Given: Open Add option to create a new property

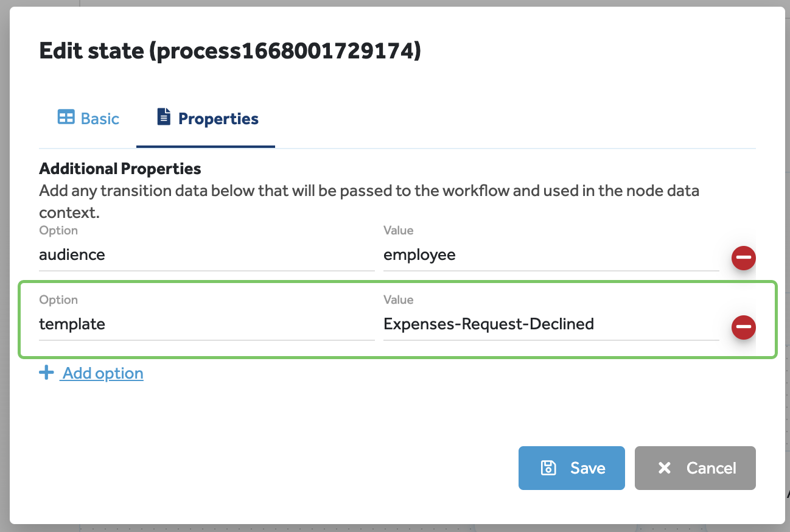Looking at the screenshot, I should tap(101, 373).
